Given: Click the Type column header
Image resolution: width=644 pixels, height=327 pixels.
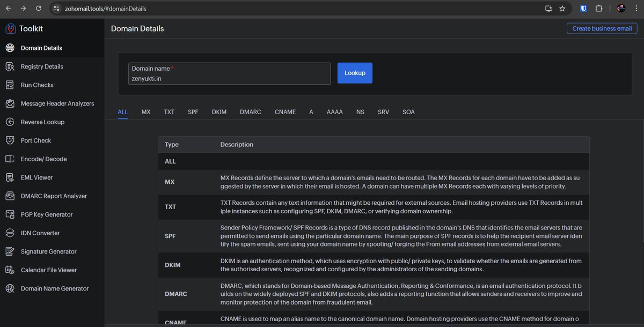Looking at the screenshot, I should pyautogui.click(x=172, y=145).
